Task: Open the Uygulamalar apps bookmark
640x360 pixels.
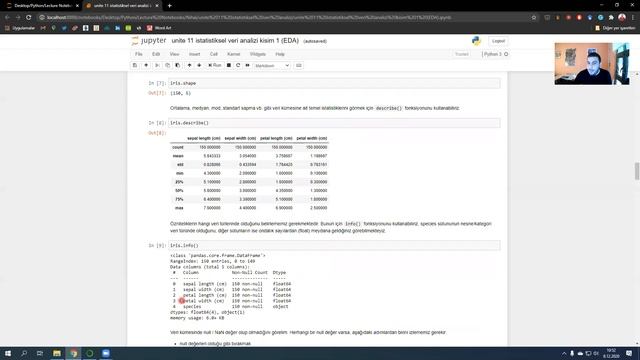Action: coord(20,28)
